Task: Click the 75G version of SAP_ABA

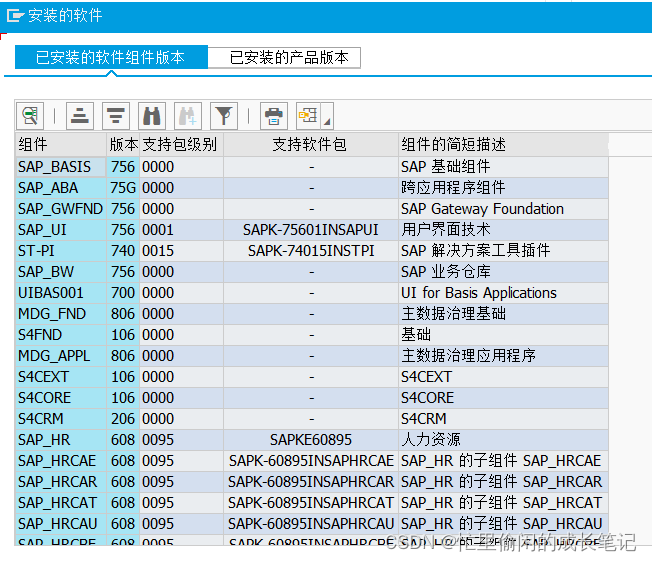Action: coord(123,188)
